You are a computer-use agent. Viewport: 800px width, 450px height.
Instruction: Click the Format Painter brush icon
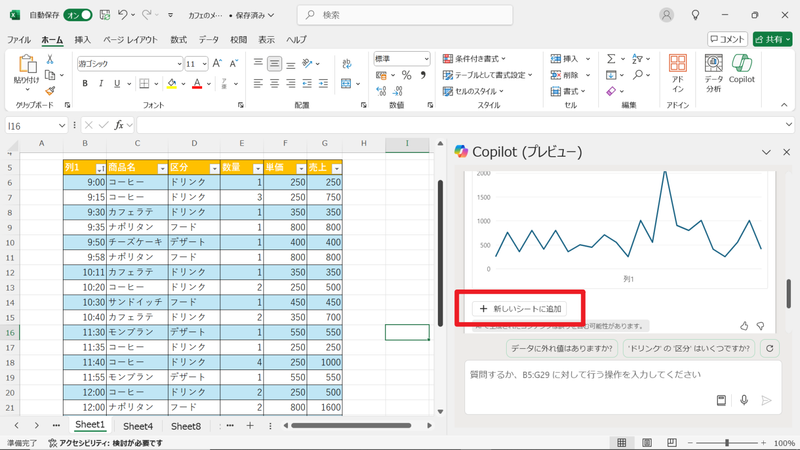pyautogui.click(x=50, y=91)
